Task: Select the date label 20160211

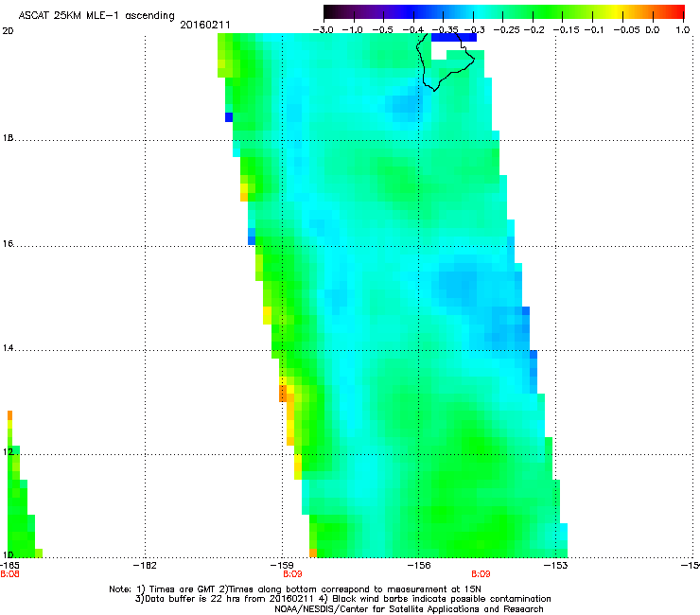Action: pyautogui.click(x=205, y=25)
